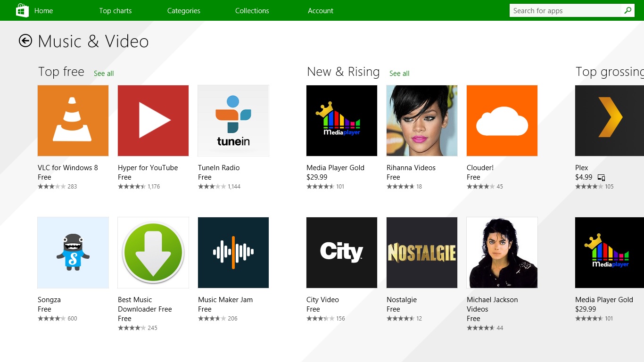Viewport: 644px width, 362px height.
Task: Open the Account menu
Action: point(321,10)
